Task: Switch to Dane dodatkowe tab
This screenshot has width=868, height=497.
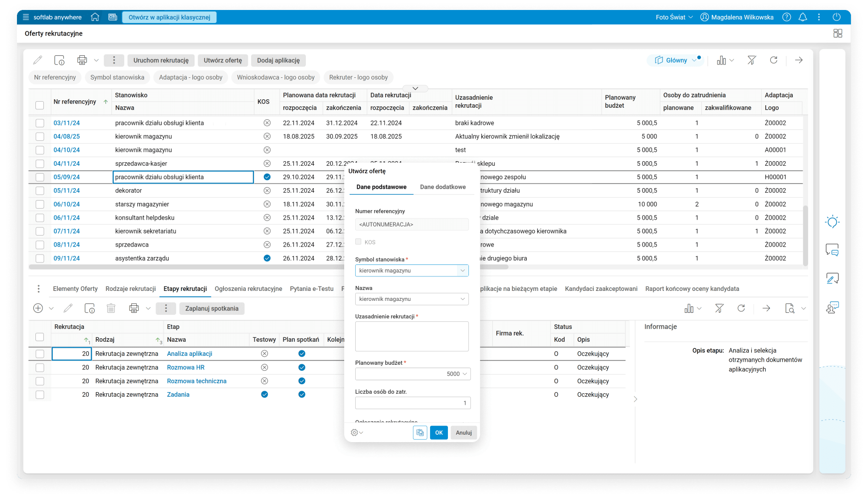Action: point(442,187)
